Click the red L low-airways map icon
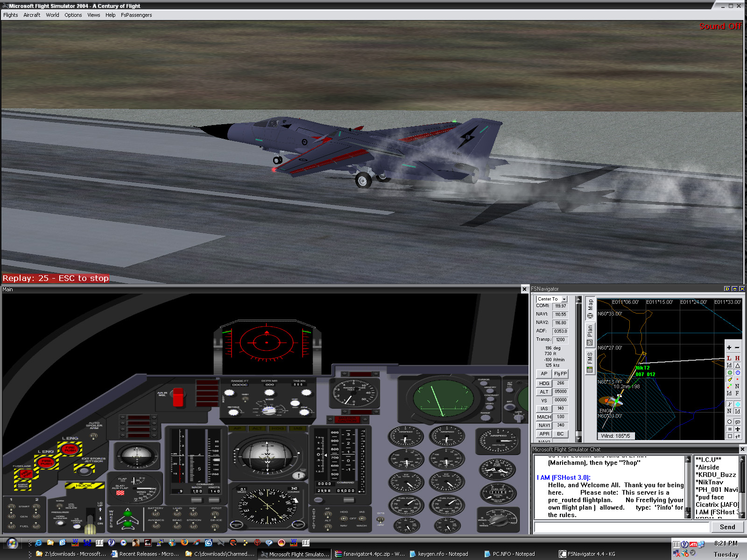Screen dimensions: 747x560 [x=729, y=358]
